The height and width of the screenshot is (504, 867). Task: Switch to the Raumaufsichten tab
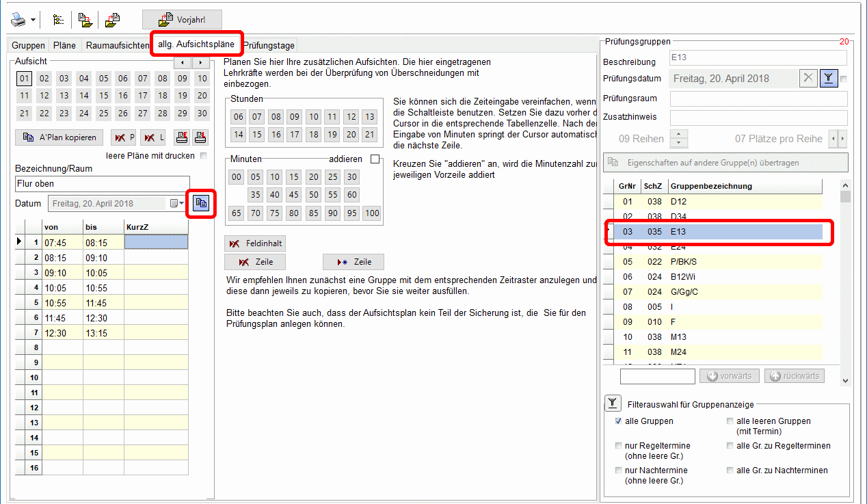[x=117, y=46]
